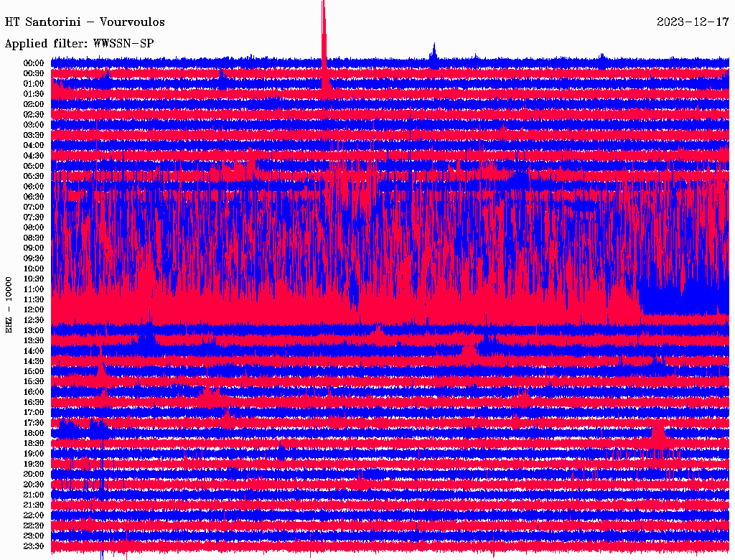Select the 18:30 time row label
735x560 pixels.
34,443
